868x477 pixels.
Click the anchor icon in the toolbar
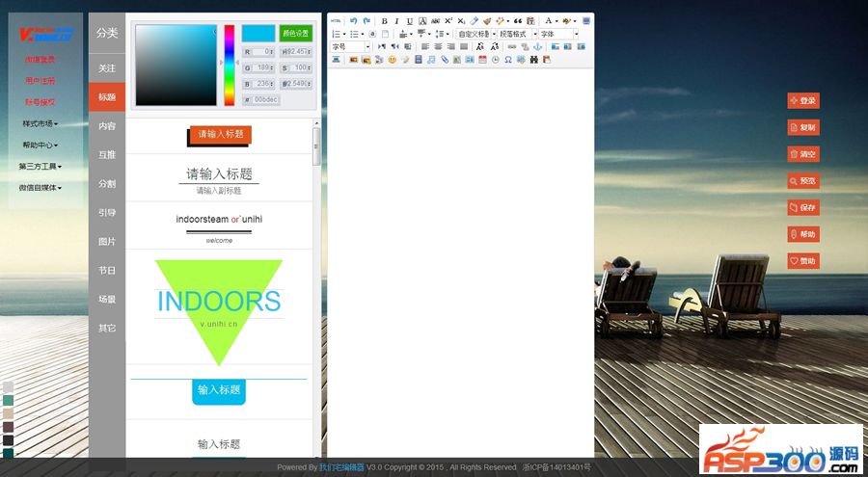(x=537, y=46)
